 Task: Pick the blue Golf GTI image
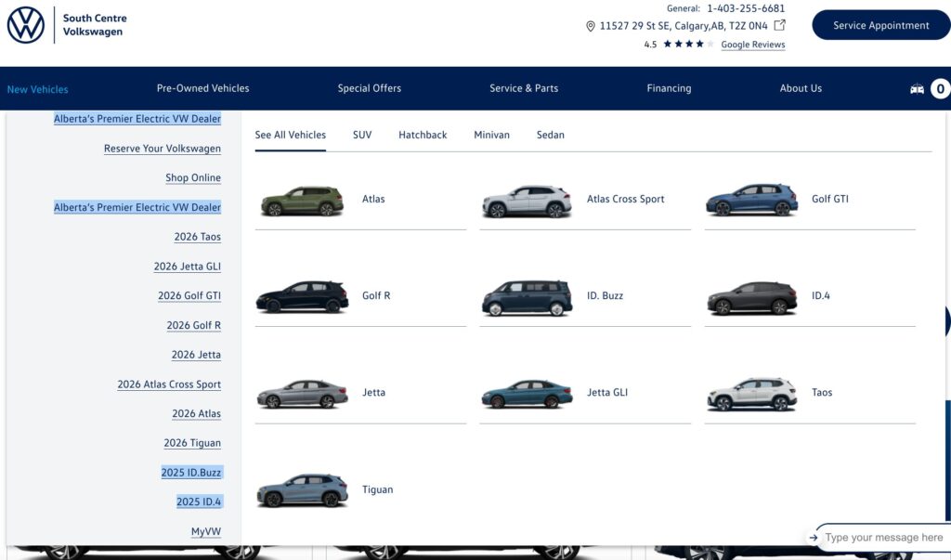click(751, 200)
